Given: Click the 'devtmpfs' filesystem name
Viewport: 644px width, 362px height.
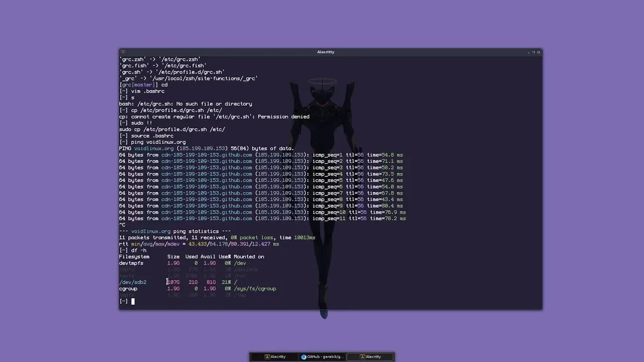Looking at the screenshot, I should click(x=131, y=263).
